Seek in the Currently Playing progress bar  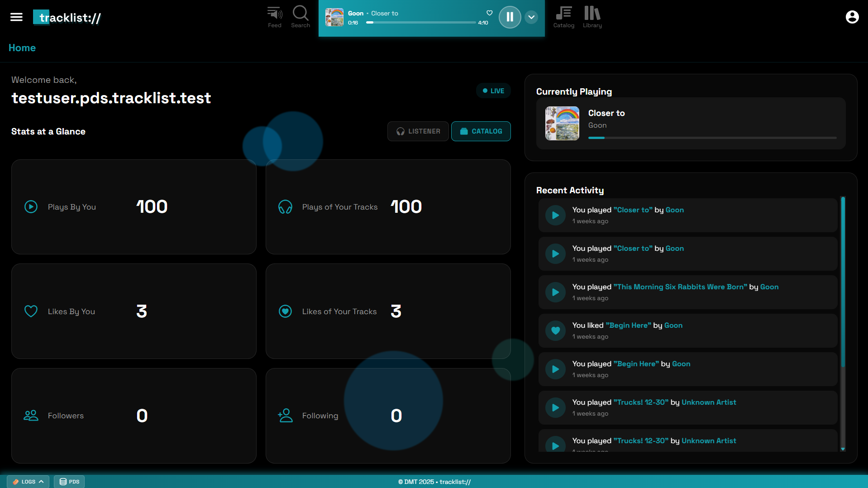coord(712,138)
